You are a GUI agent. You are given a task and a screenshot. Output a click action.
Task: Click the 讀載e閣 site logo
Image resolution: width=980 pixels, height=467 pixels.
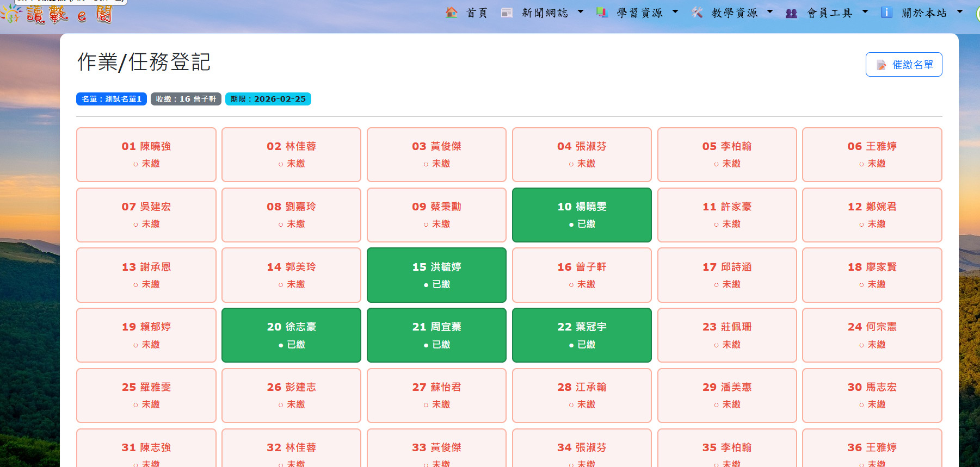[57, 14]
